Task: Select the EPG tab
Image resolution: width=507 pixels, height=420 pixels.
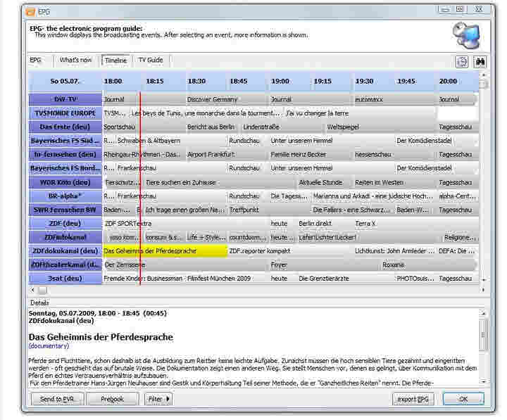Action: (36, 61)
